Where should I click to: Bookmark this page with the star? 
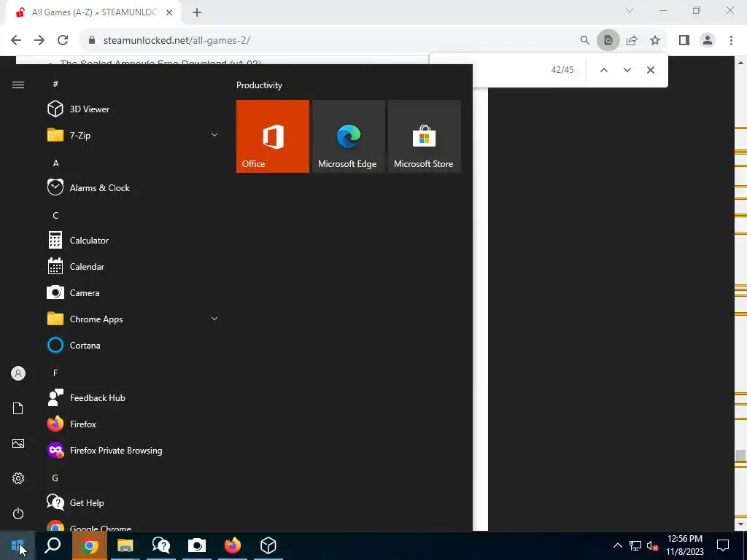[655, 40]
